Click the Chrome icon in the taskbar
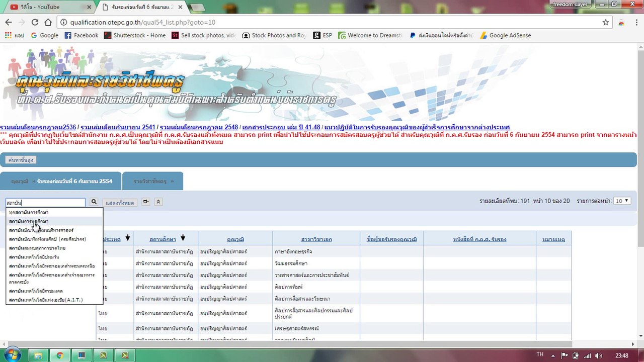The image size is (644, 362). click(x=60, y=355)
